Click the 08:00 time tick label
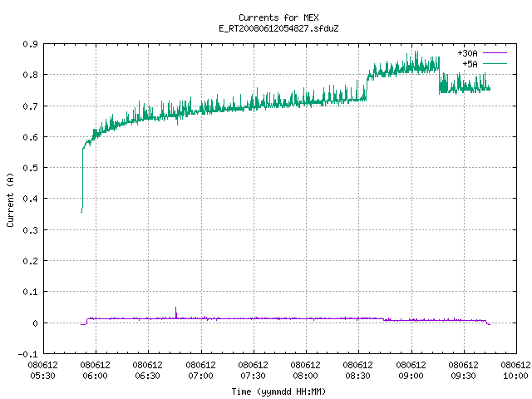This screenshot has width=532, height=399. (305, 376)
